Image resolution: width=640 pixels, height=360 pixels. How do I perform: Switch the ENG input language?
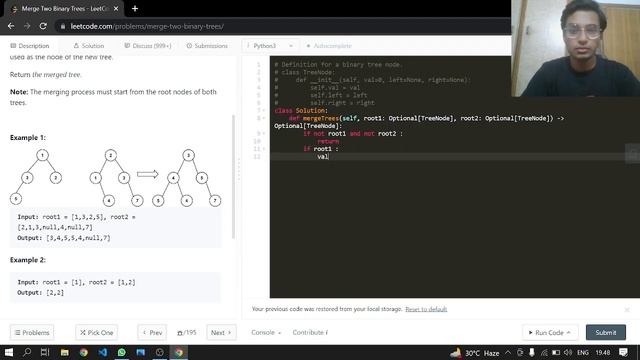583,353
